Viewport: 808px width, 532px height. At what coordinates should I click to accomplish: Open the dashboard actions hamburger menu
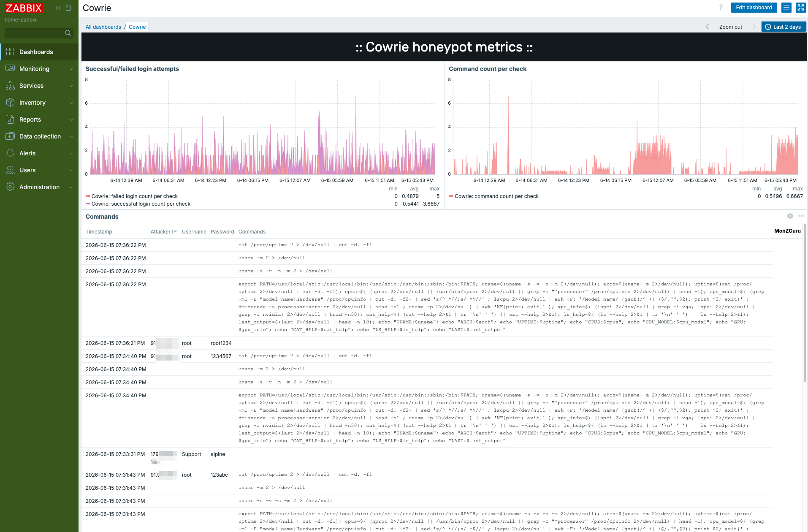pos(786,8)
